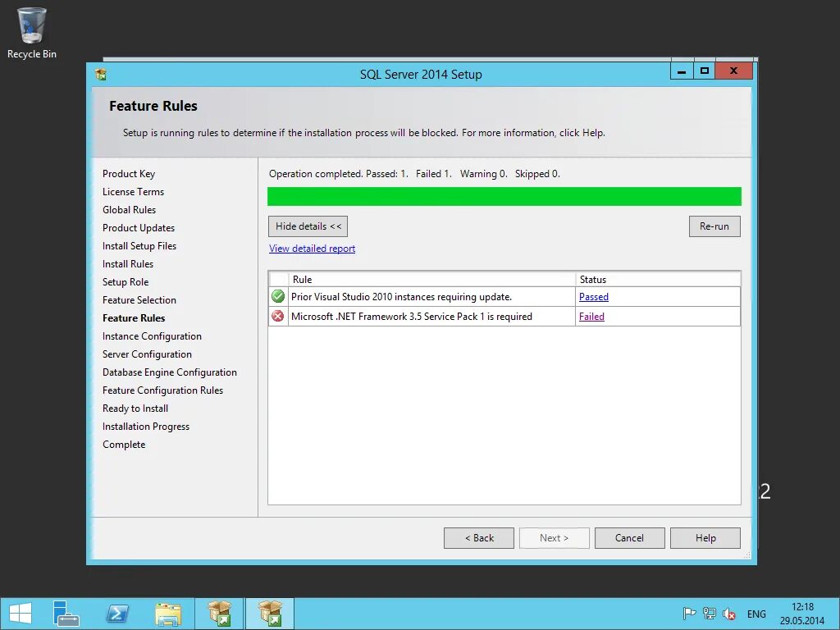Open the Recycle Bin desktop icon
840x630 pixels.
coord(31,33)
